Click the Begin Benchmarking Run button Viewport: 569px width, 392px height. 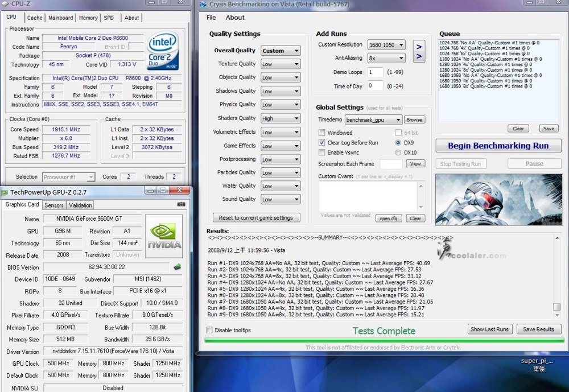[x=498, y=146]
